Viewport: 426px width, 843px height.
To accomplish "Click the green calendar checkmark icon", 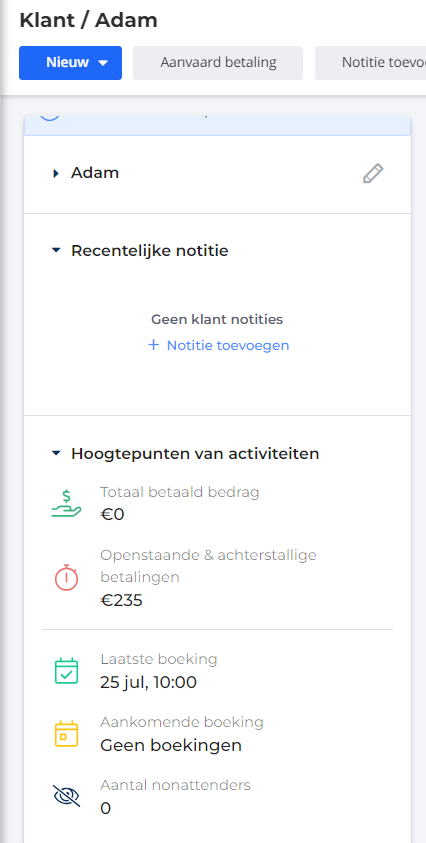I will coord(67,671).
